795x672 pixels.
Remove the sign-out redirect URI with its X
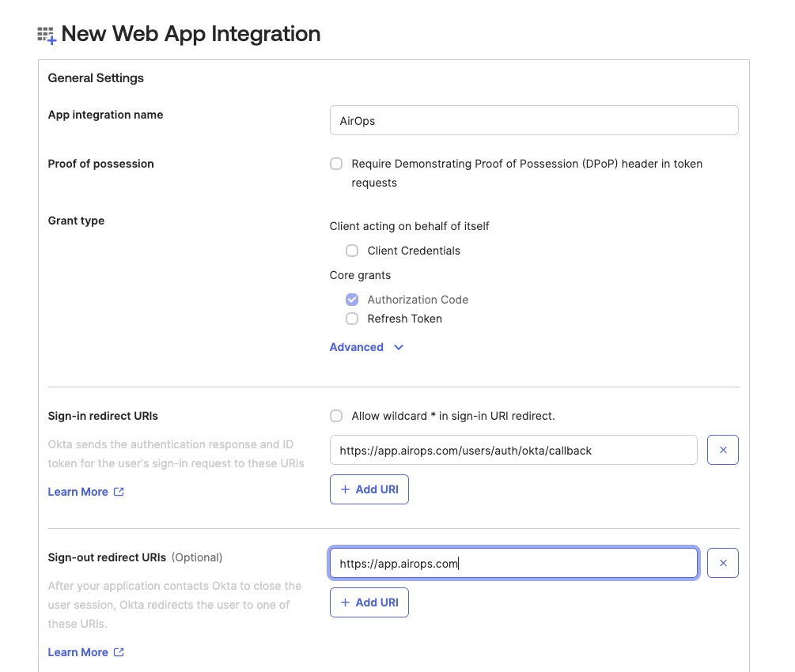(x=723, y=563)
